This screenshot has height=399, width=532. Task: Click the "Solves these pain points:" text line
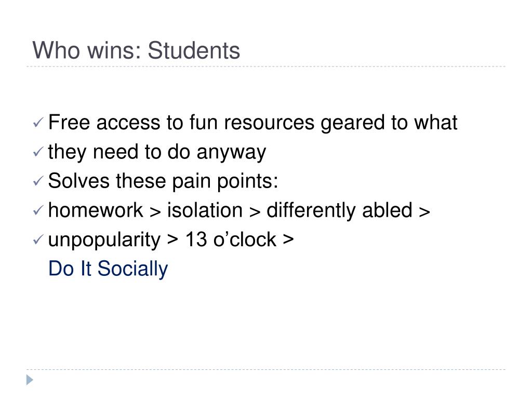point(163,180)
